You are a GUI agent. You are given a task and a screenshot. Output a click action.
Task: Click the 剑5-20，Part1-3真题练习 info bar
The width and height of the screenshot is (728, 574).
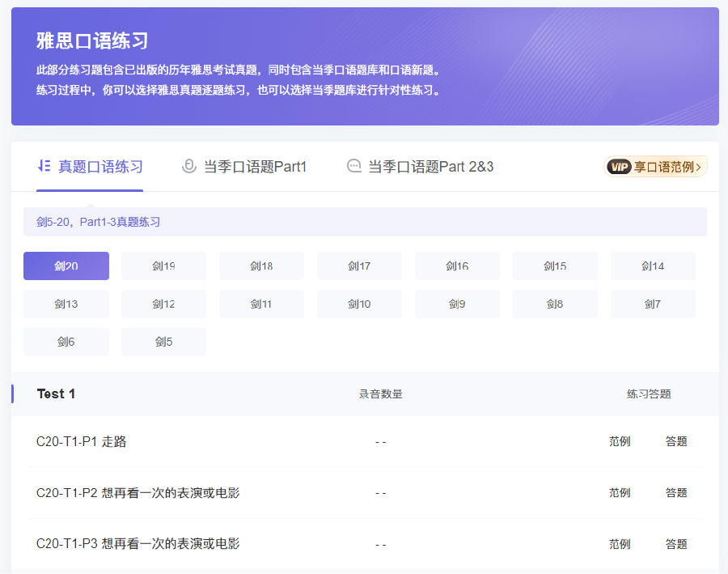click(365, 222)
